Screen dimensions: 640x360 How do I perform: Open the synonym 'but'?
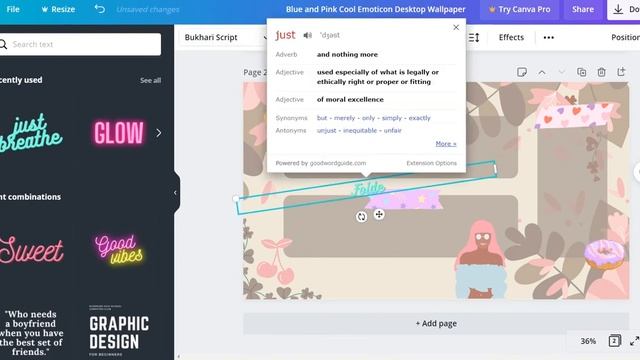322,118
